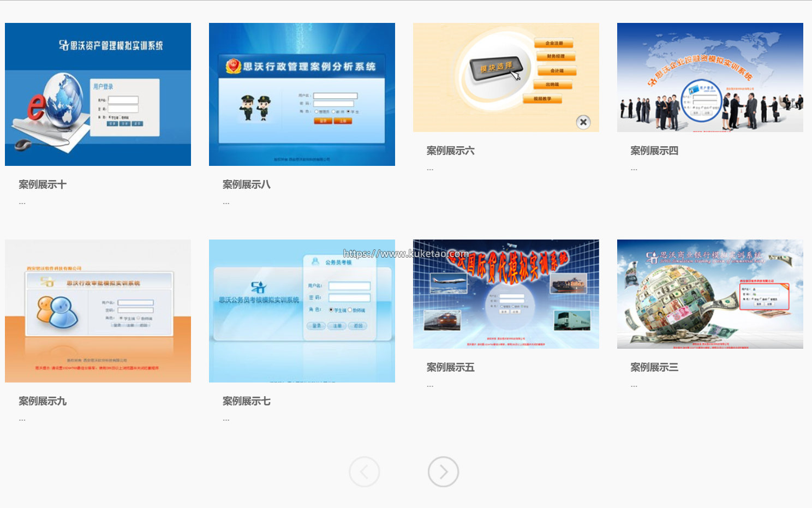
Task: Click the ellipsis under 案例展示四
Action: (x=634, y=169)
